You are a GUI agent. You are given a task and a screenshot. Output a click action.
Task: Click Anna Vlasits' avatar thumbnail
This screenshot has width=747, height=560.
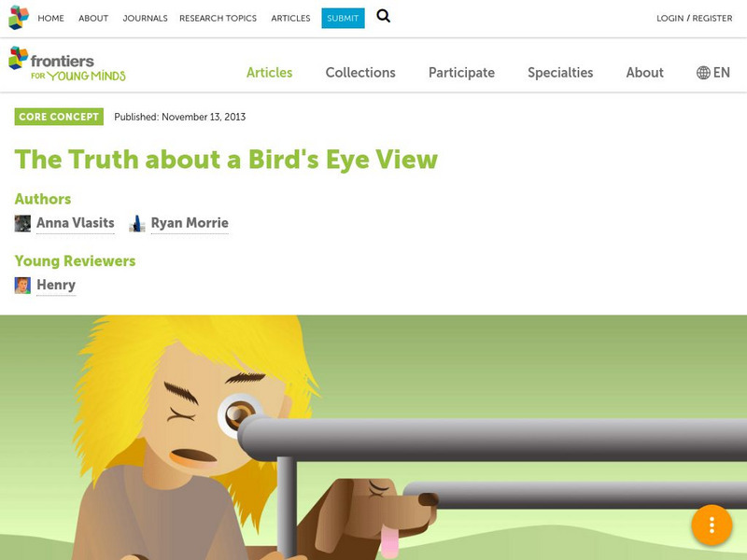click(22, 223)
